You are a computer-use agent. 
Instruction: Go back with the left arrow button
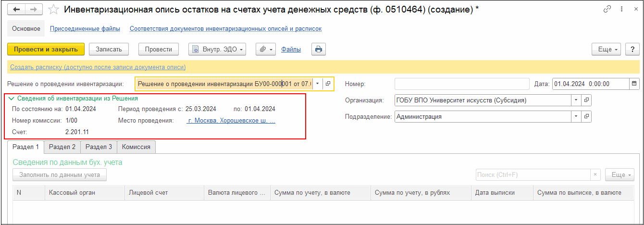(17, 10)
